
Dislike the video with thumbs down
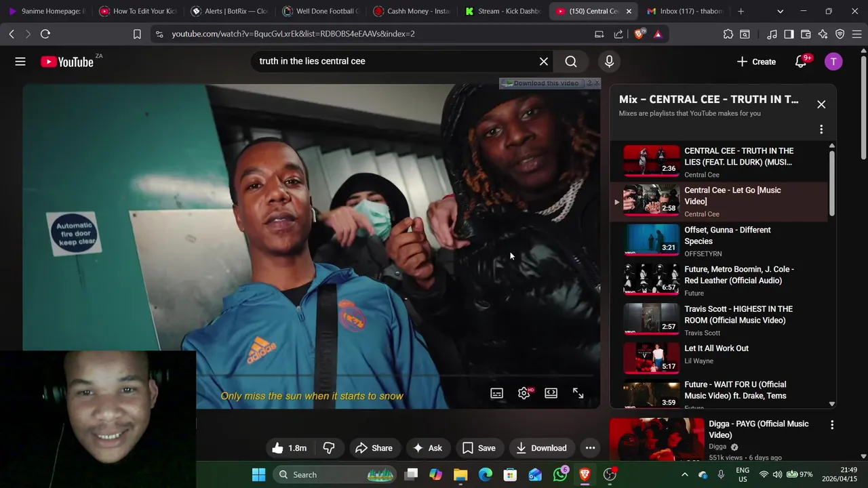pos(329,448)
